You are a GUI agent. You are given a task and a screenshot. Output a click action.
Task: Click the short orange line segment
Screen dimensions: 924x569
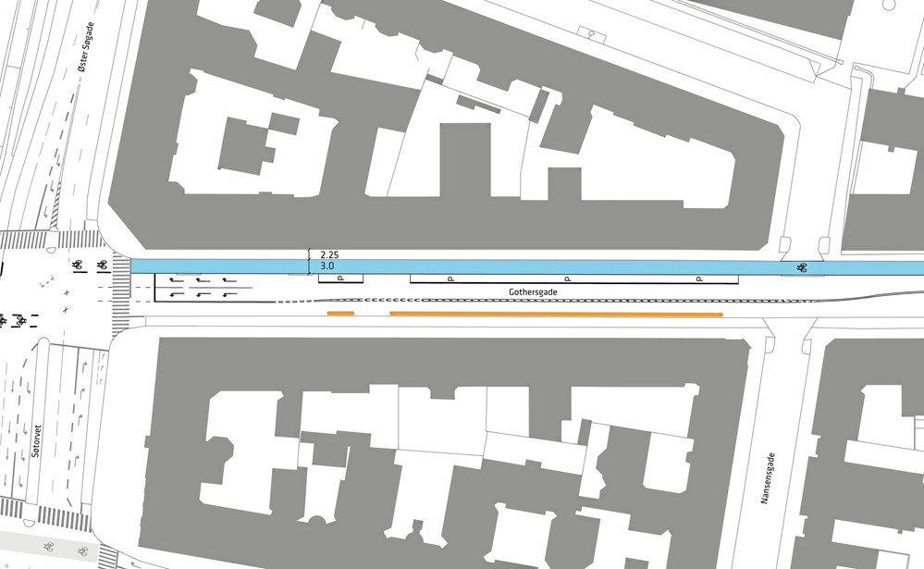tap(340, 313)
